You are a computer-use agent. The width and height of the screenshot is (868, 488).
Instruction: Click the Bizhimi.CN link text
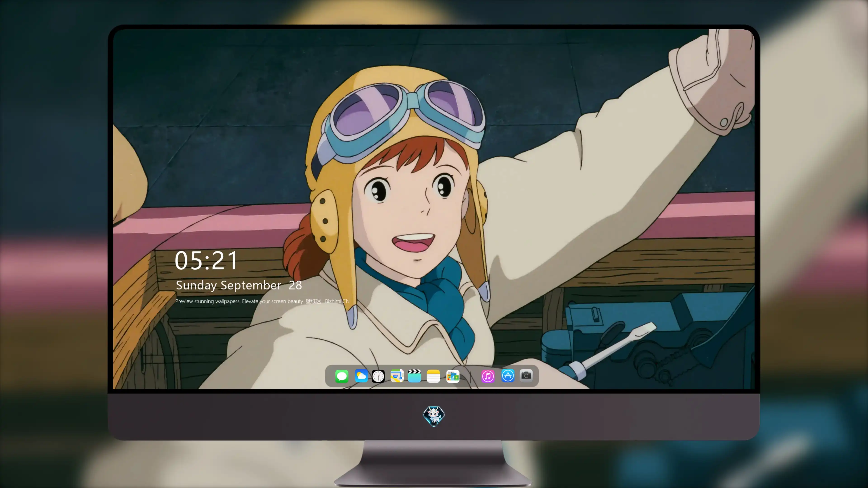pyautogui.click(x=337, y=301)
